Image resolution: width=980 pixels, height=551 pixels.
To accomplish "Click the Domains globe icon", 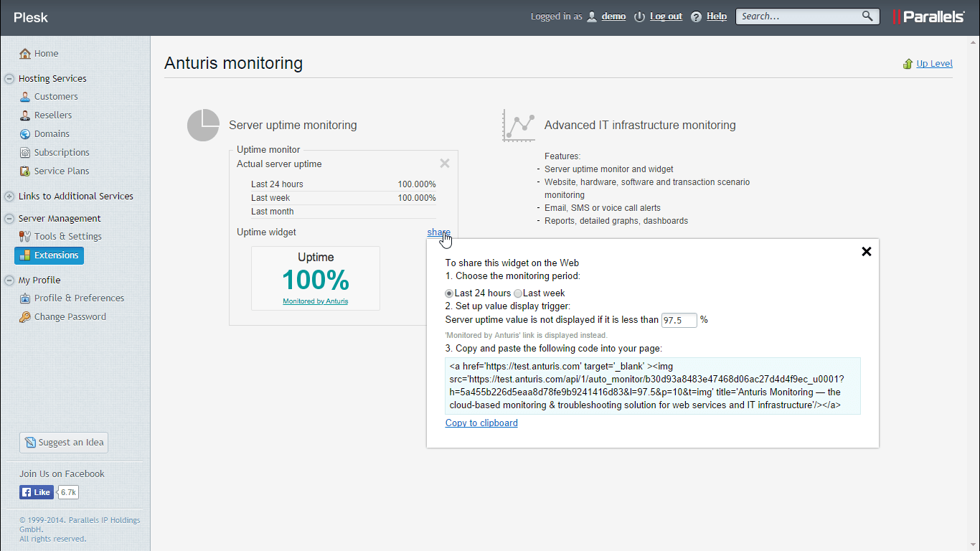I will click(x=25, y=134).
